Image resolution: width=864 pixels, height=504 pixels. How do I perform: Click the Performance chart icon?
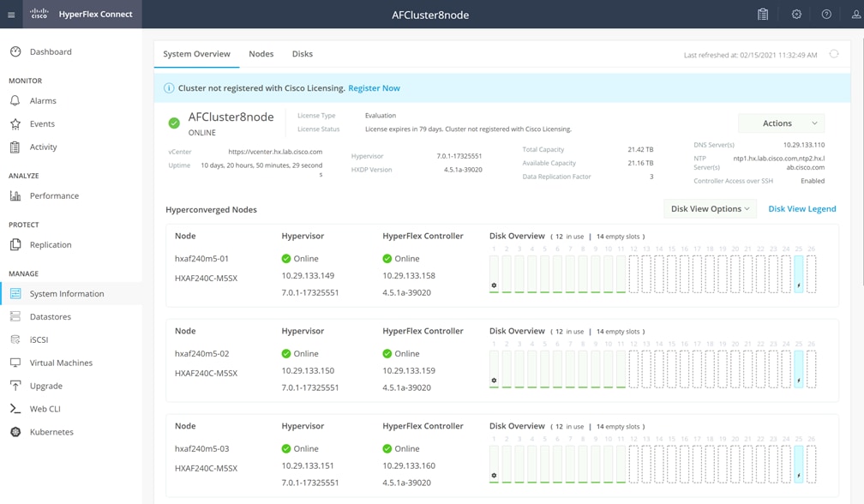click(15, 195)
